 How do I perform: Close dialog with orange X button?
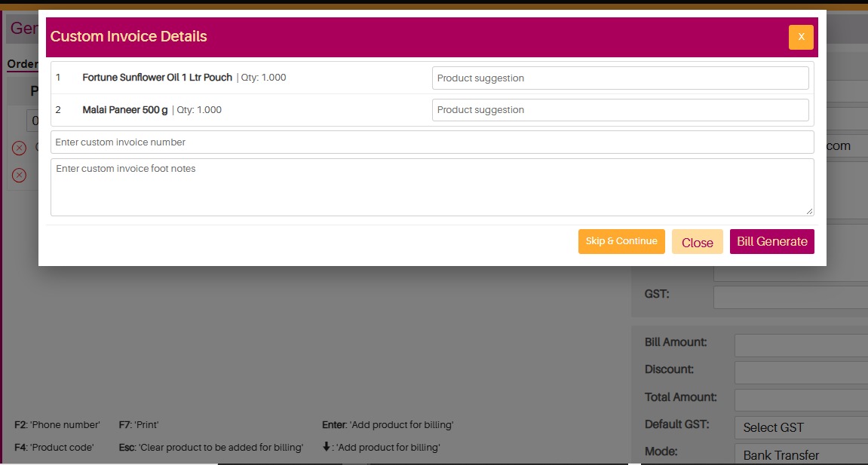pyautogui.click(x=800, y=37)
